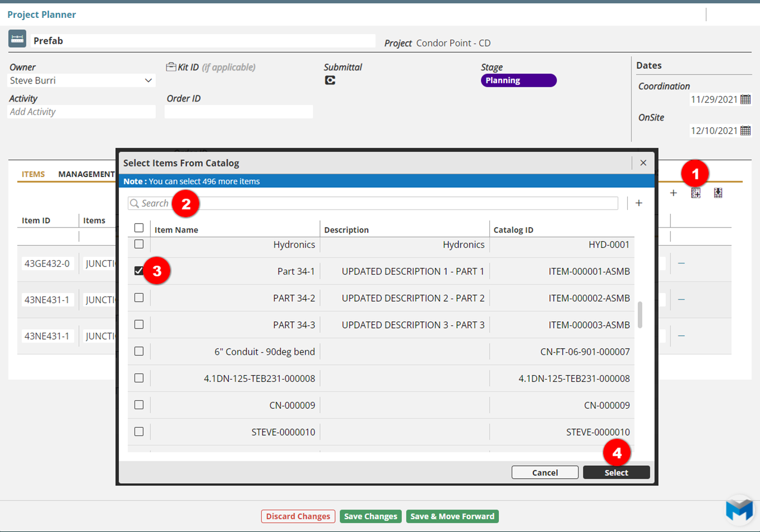This screenshot has width=760, height=532.
Task: Open the blue M logo help widget
Action: [x=739, y=510]
